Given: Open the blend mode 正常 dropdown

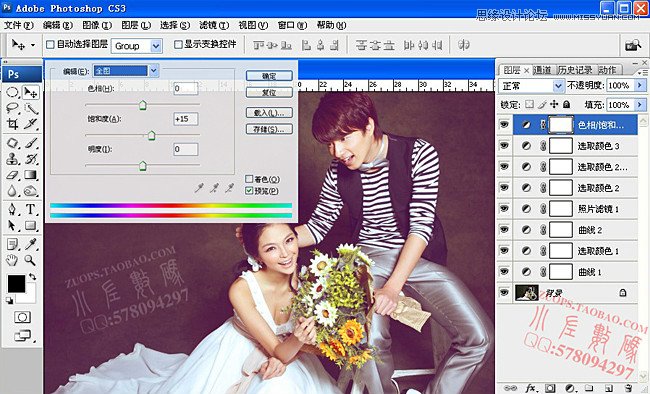Looking at the screenshot, I should 558,86.
